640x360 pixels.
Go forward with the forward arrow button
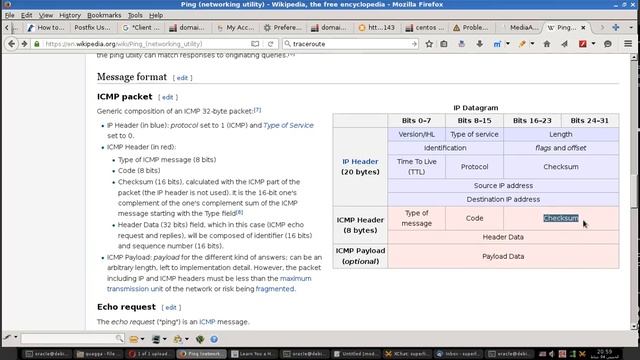click(x=24, y=44)
